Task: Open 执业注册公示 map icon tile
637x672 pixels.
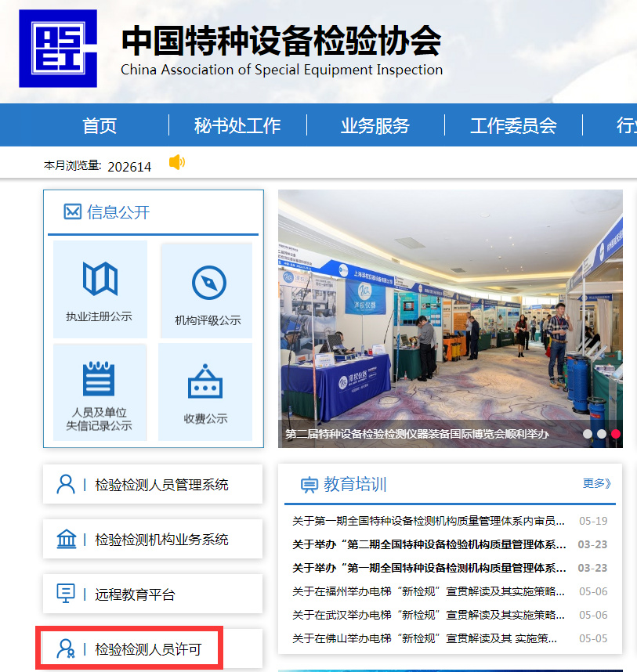Action: (100, 289)
